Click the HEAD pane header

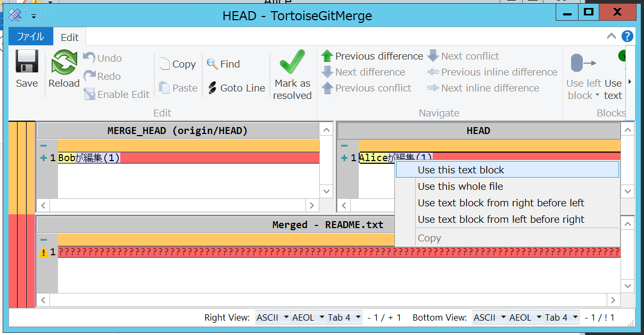click(478, 131)
